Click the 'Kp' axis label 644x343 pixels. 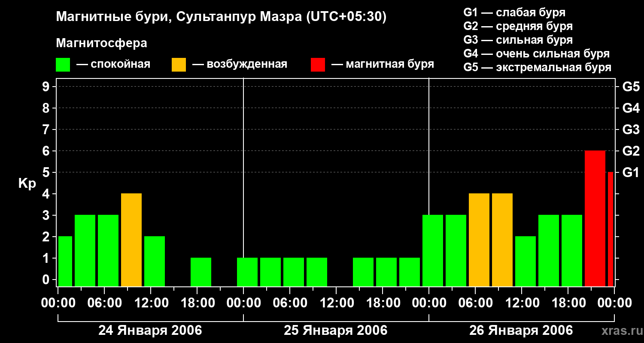pos(27,184)
